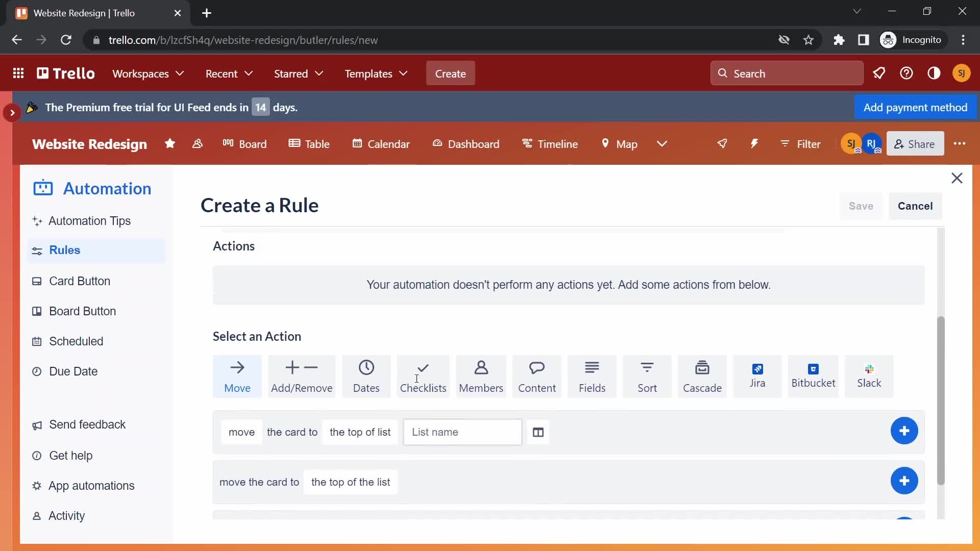Click the Save button

(861, 206)
